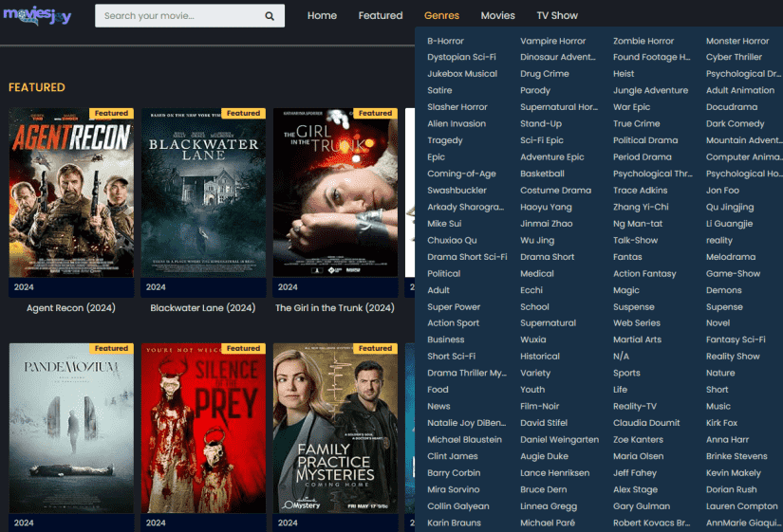The image size is (783, 532).
Task: Open the Featured navigation item
Action: tap(381, 16)
